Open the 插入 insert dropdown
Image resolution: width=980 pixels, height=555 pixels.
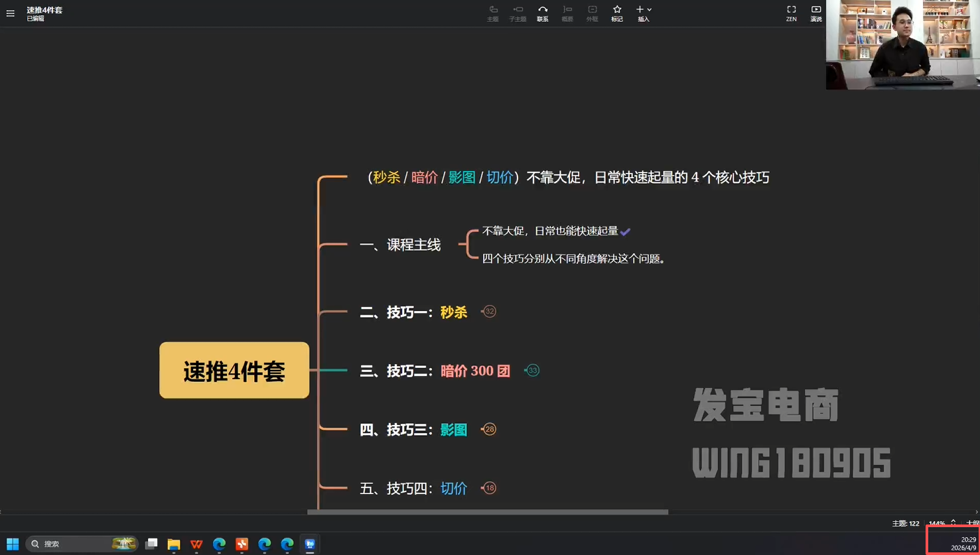click(x=643, y=13)
